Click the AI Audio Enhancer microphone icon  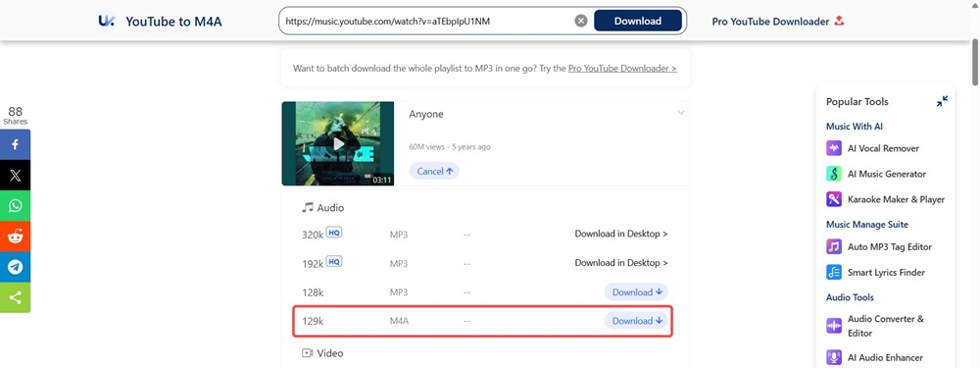coord(834,357)
